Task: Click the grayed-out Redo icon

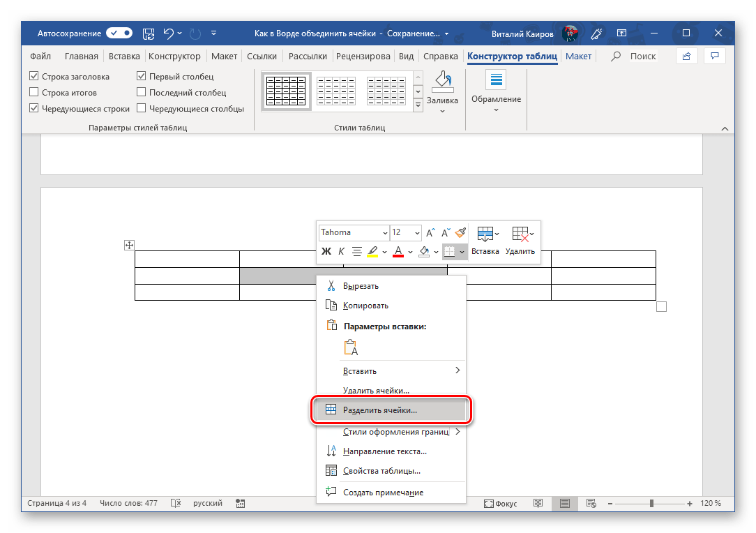Action: pos(195,33)
